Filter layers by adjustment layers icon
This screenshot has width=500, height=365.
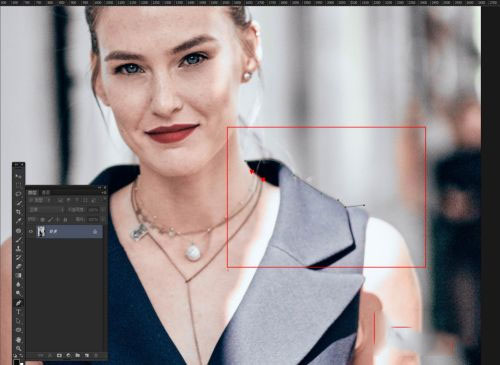[x=68, y=200]
